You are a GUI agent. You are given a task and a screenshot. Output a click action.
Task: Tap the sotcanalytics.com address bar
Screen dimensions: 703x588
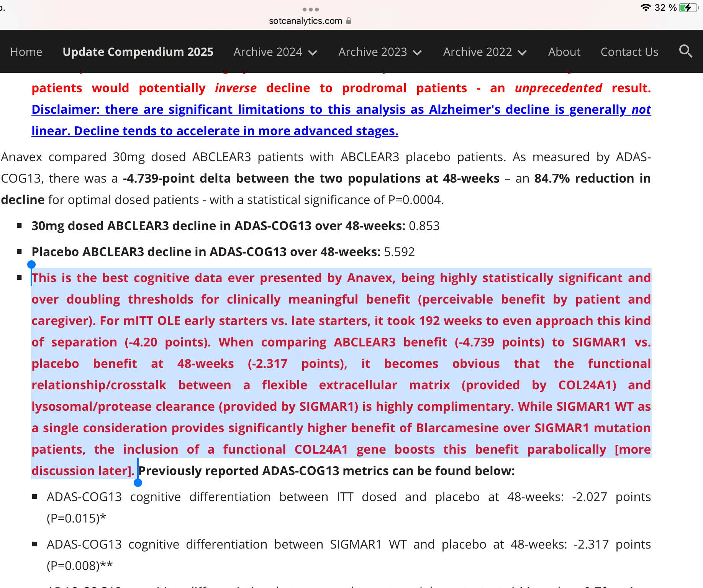(310, 21)
